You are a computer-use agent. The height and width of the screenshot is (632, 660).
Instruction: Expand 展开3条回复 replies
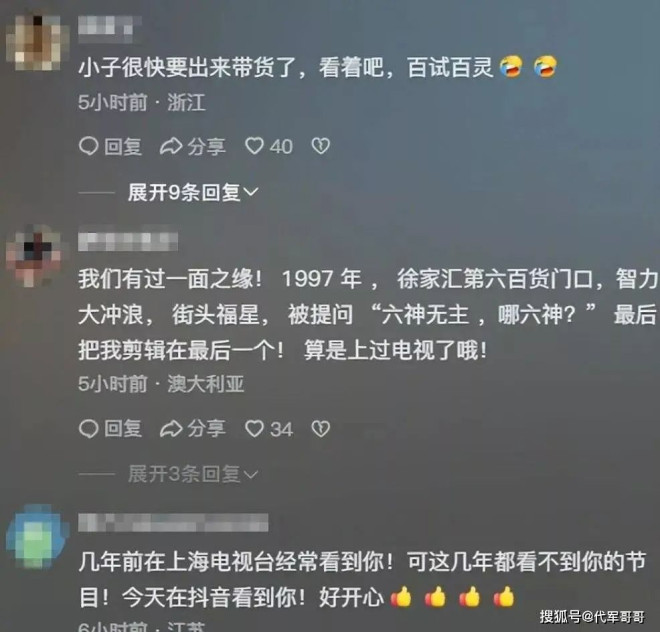tap(193, 475)
